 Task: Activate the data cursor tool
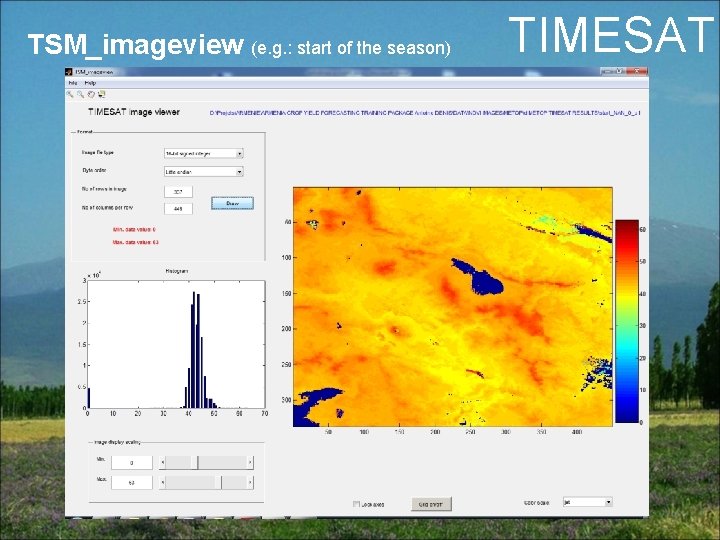pyautogui.click(x=101, y=95)
